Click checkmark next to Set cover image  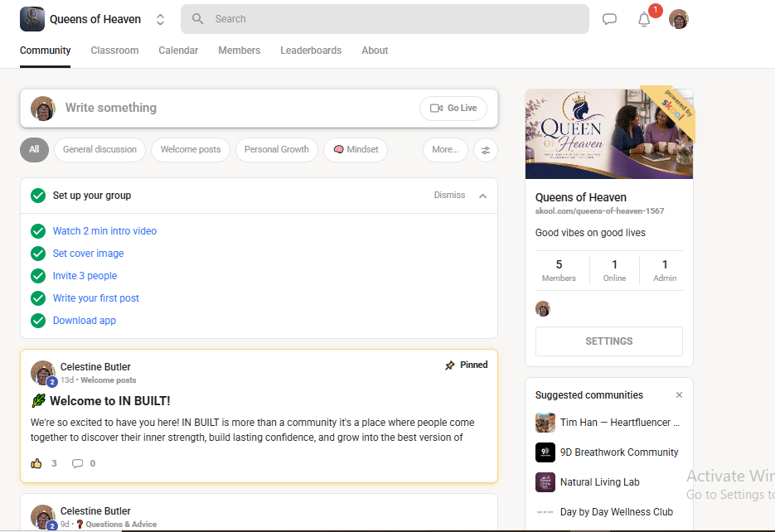[38, 254]
